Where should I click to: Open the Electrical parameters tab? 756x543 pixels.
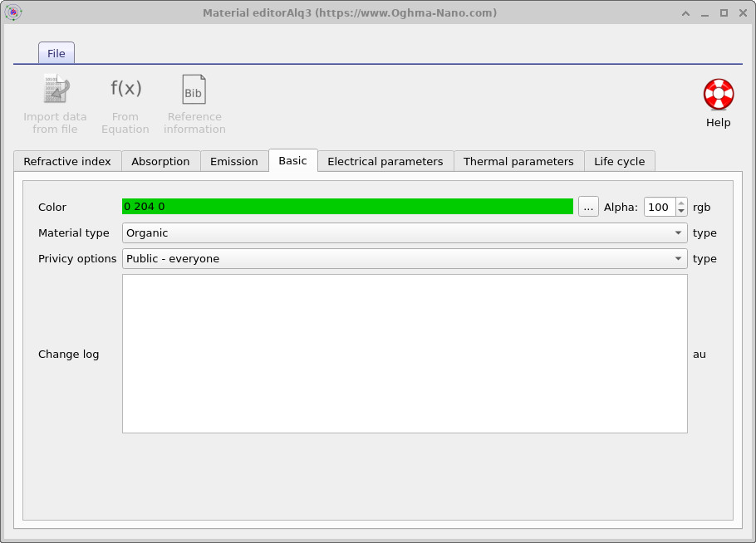click(x=385, y=161)
